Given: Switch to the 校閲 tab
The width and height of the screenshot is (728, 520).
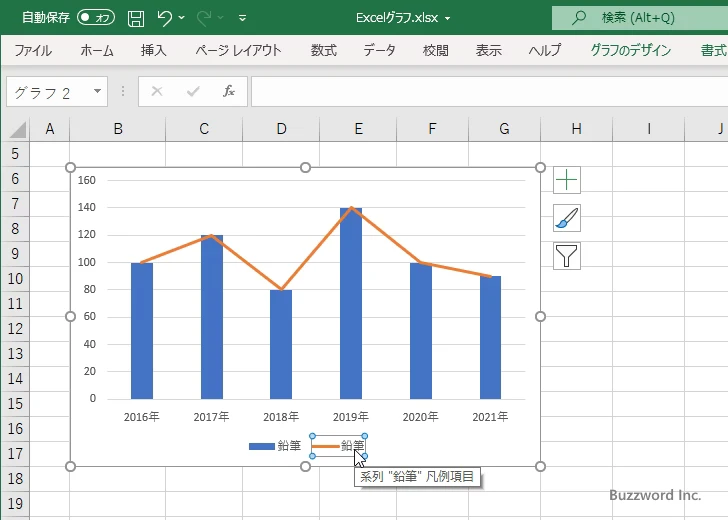Looking at the screenshot, I should (436, 50).
